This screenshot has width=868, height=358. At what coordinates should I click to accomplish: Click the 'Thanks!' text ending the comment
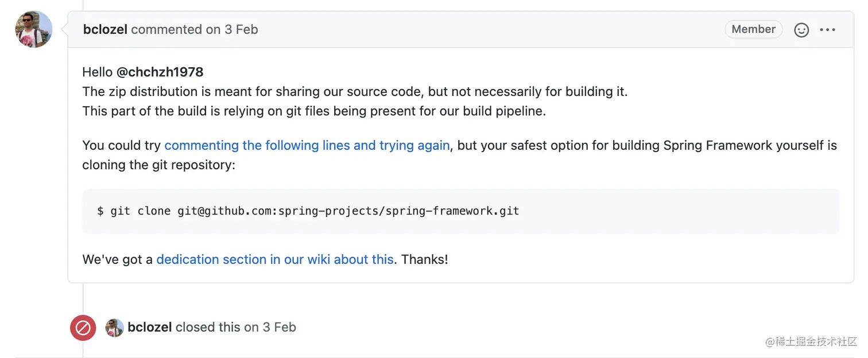[424, 259]
